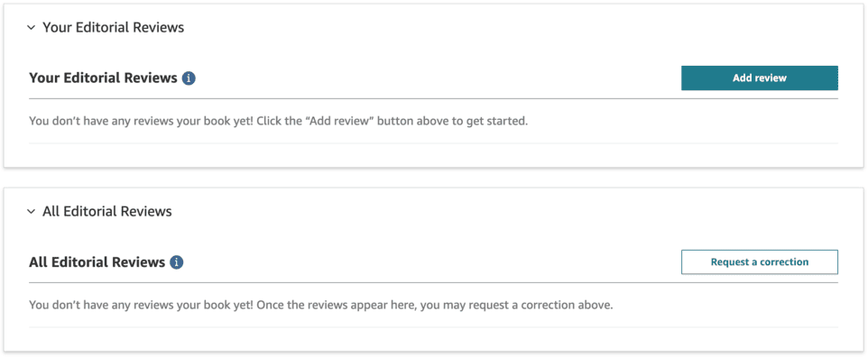Click the faint line below the top empty message
Screen dimensions: 868x357
(x=433, y=143)
